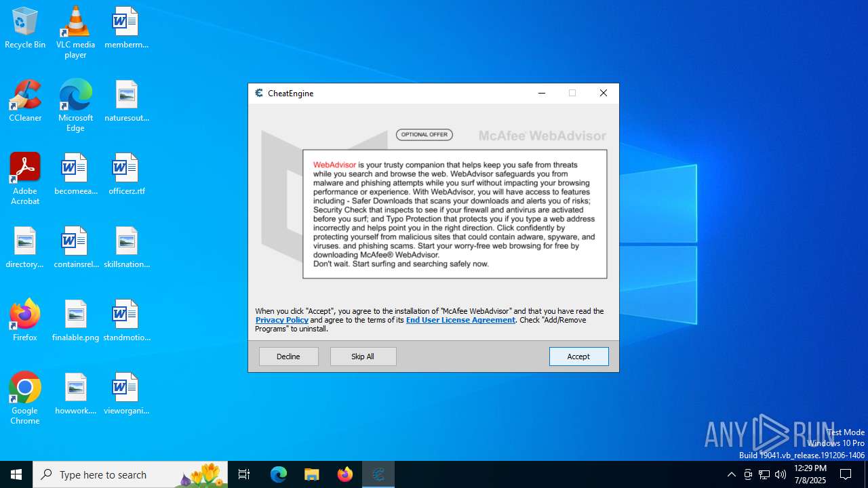Select finalable.png file icon
The height and width of the screenshot is (488, 868).
(75, 321)
